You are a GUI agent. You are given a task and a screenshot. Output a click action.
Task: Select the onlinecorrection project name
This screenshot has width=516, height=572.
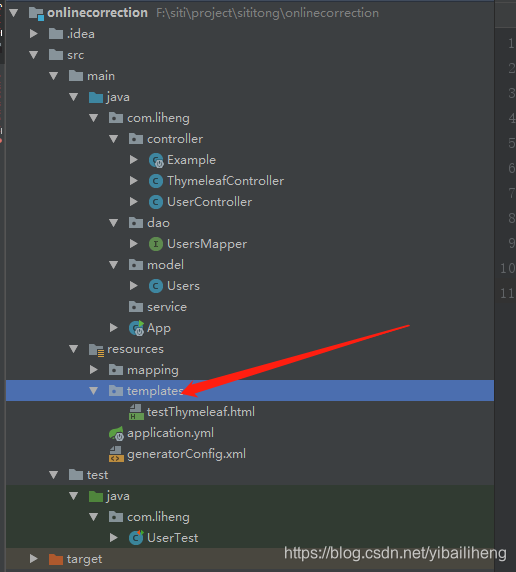(97, 13)
